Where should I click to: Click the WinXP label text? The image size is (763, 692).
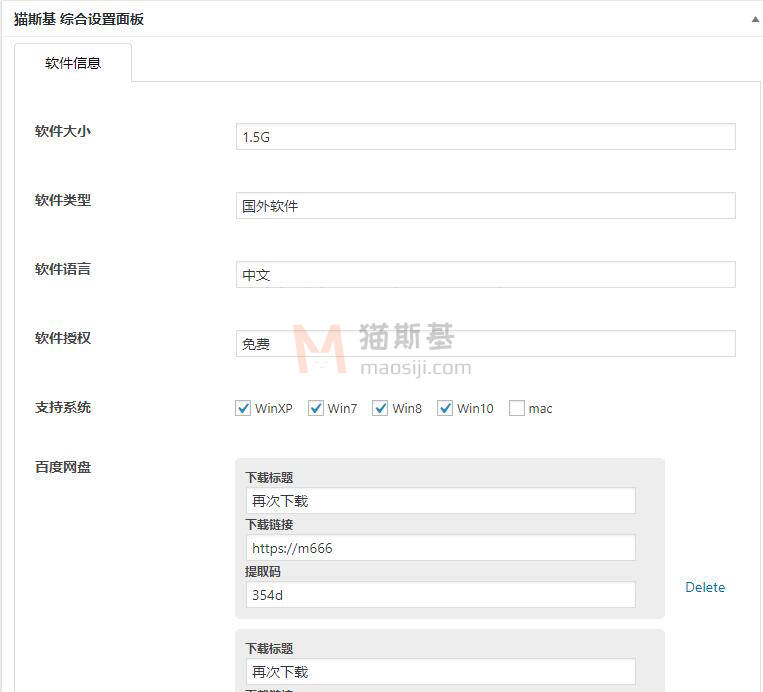(x=274, y=408)
